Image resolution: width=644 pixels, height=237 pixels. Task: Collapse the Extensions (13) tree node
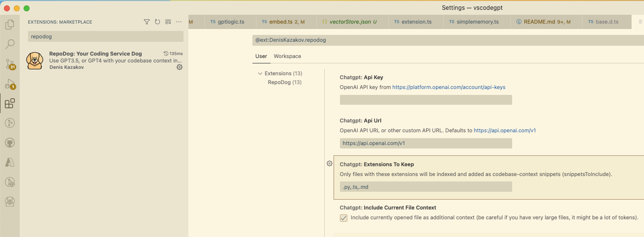coord(260,73)
